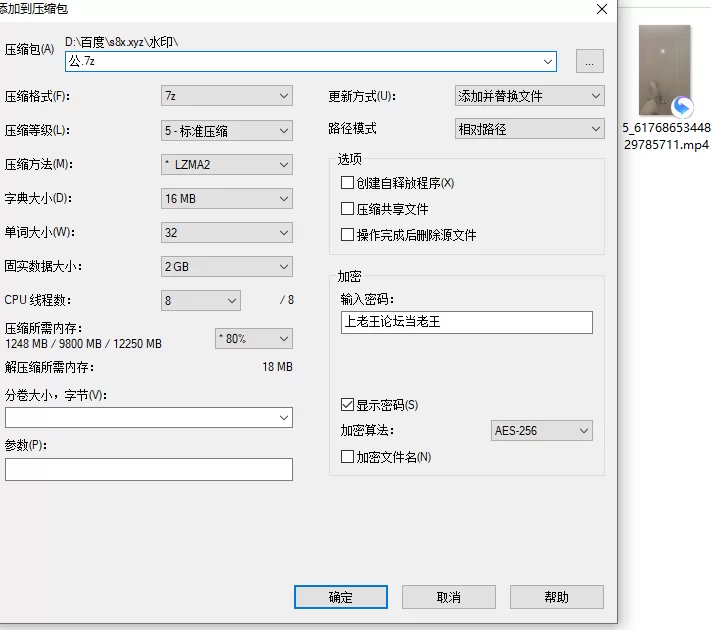This screenshot has height=630, width=711.
Task: Select the mp4 video thumbnail in the background window
Action: pyautogui.click(x=664, y=70)
